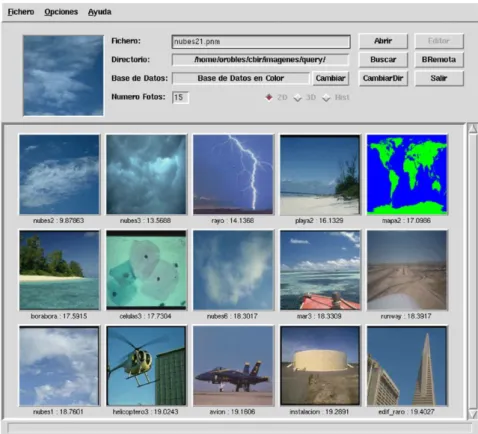Viewport: 478px width, 434px height.
Task: Open the mapa2 world map thumbnail
Action: pos(407,174)
